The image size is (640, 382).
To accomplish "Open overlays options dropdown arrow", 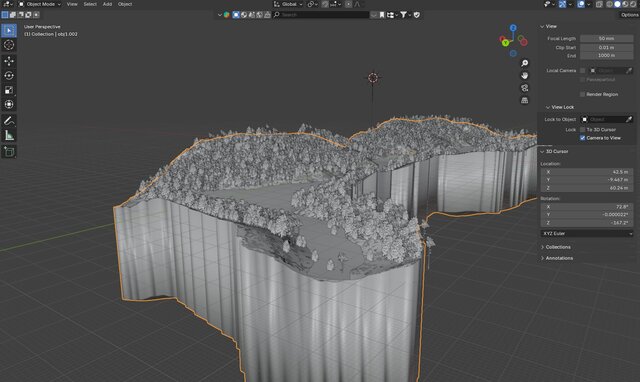I will coord(588,4).
